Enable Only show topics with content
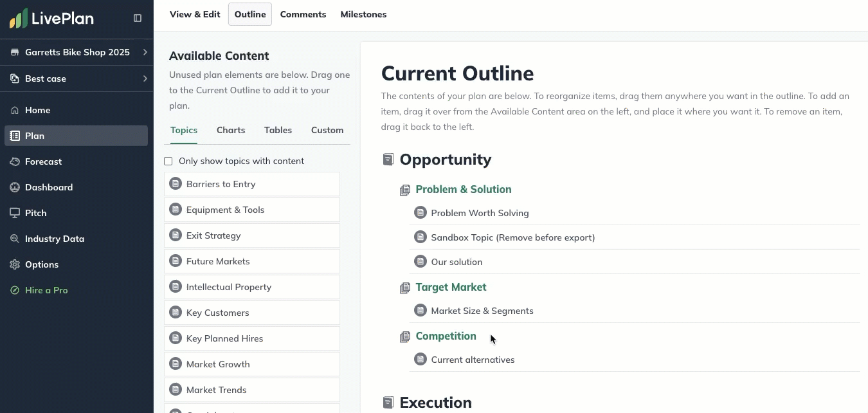Image resolution: width=868 pixels, height=413 pixels. (x=168, y=161)
